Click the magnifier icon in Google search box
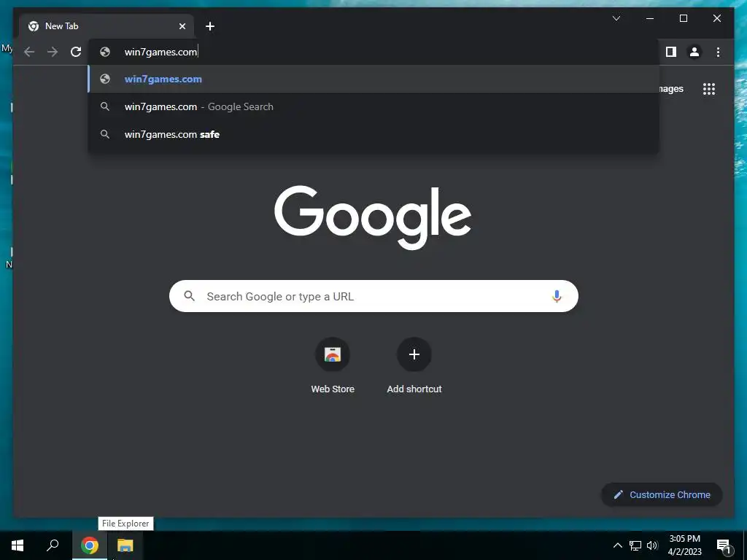The width and height of the screenshot is (747, 560). coord(189,296)
